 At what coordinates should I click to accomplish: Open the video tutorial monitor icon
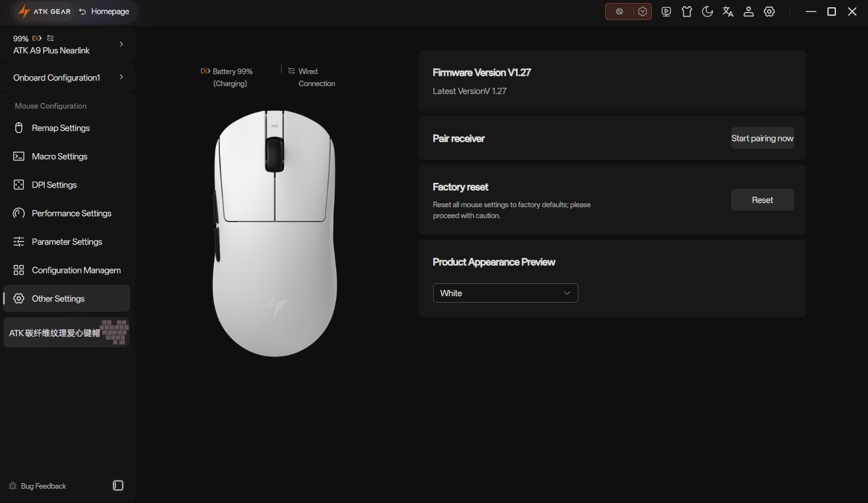point(666,12)
